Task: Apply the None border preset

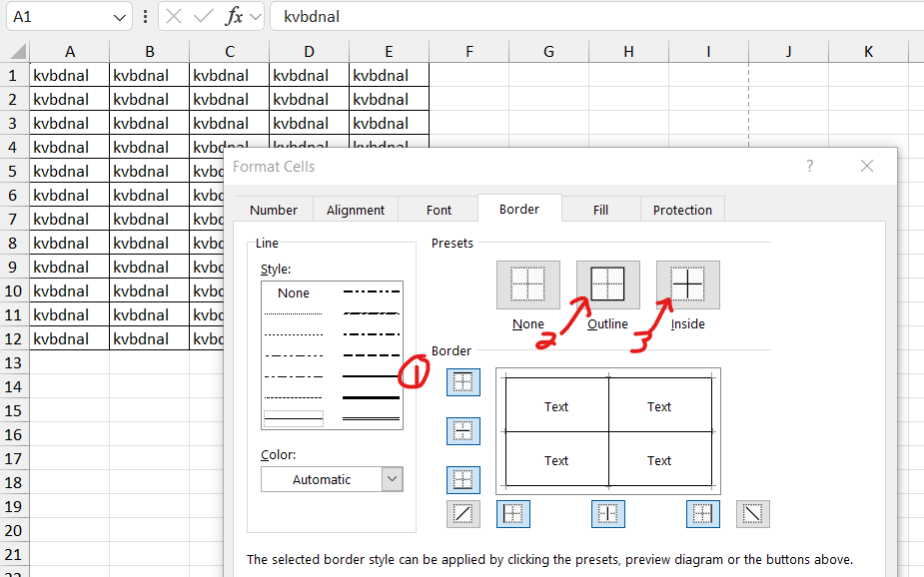Action: pyautogui.click(x=528, y=285)
